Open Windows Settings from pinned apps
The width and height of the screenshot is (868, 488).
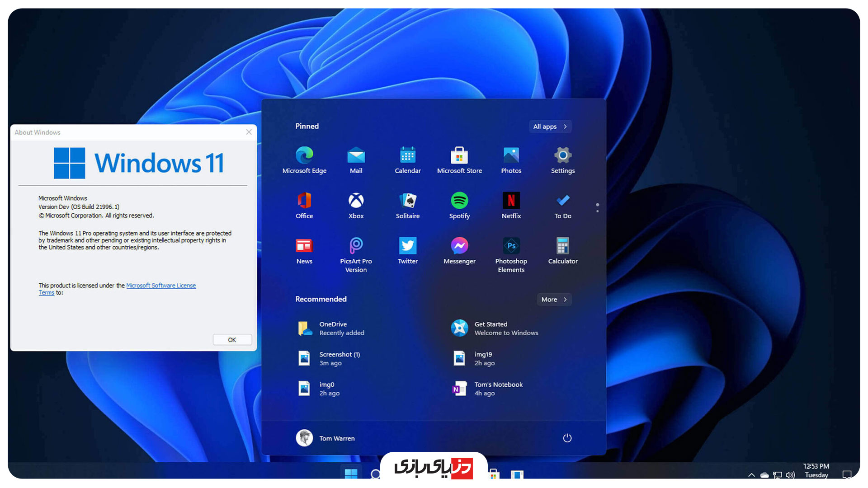coord(562,156)
